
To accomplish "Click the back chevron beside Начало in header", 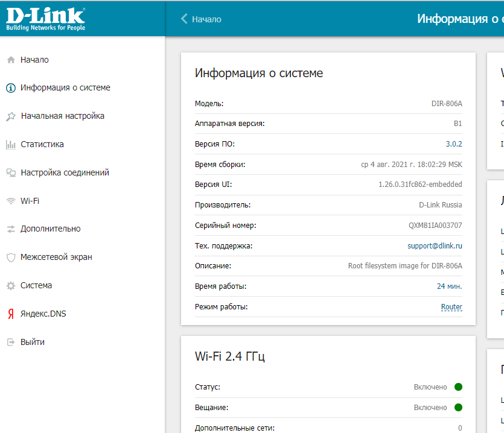I will [x=184, y=19].
